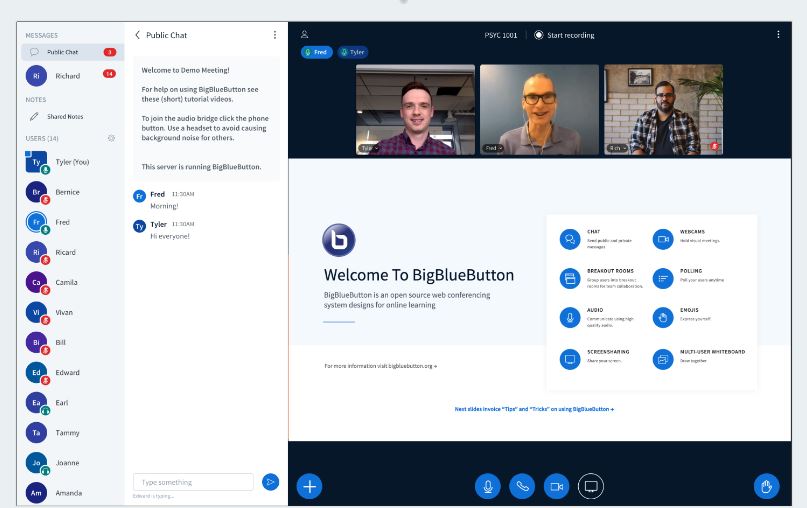Viewport: 807px width, 508px height.
Task: Click the Welcome to Demo Meeting text
Action: (185, 70)
